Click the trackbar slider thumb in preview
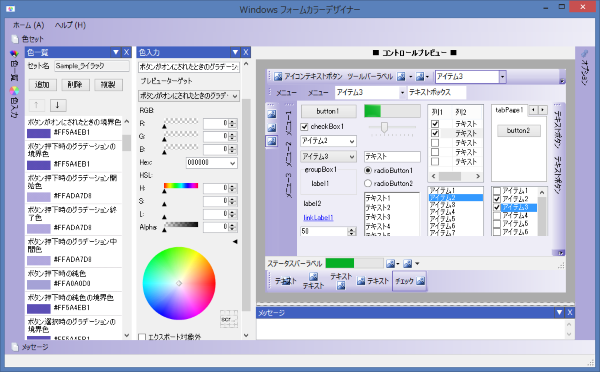 [x=384, y=127]
